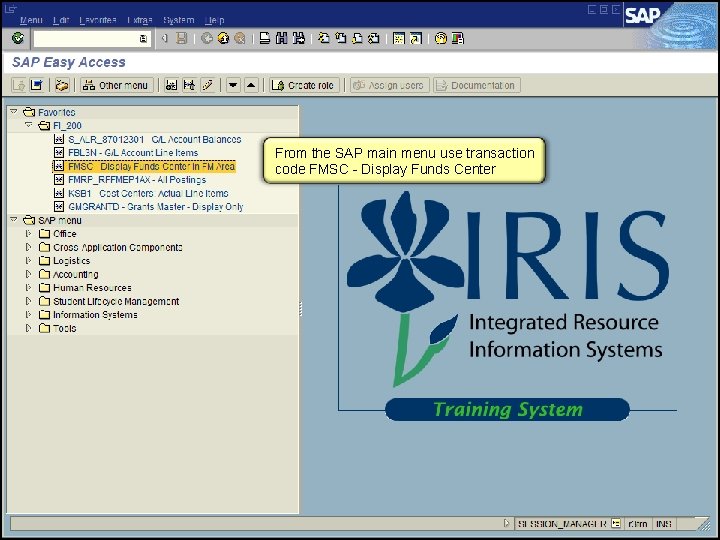Expand the Cross Application Components folder
The width and height of the screenshot is (720, 540).
(x=28, y=247)
